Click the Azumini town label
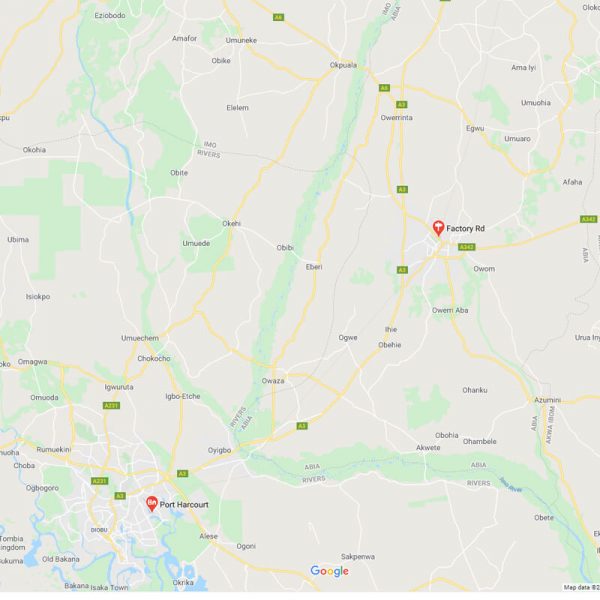This screenshot has width=600, height=600. (548, 400)
